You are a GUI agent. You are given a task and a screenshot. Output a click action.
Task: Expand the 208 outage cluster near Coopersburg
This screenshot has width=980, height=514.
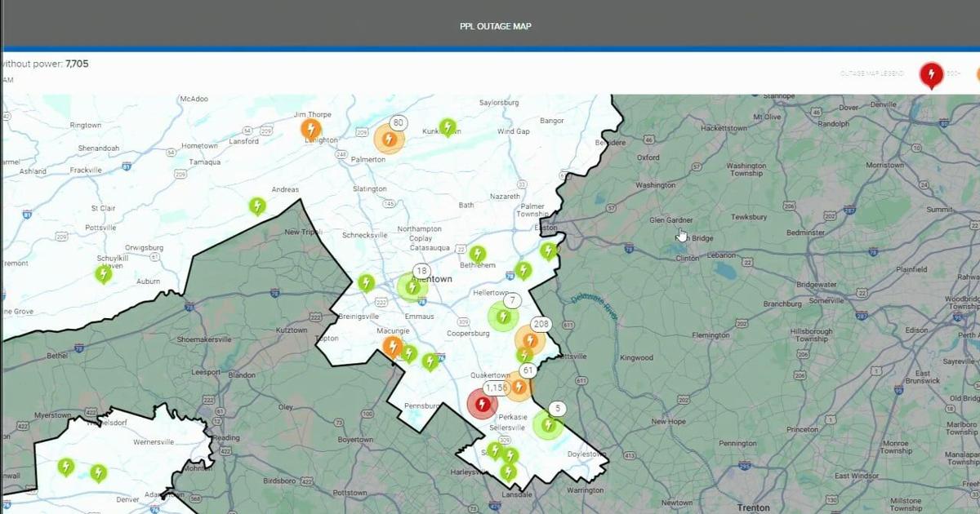(541, 324)
